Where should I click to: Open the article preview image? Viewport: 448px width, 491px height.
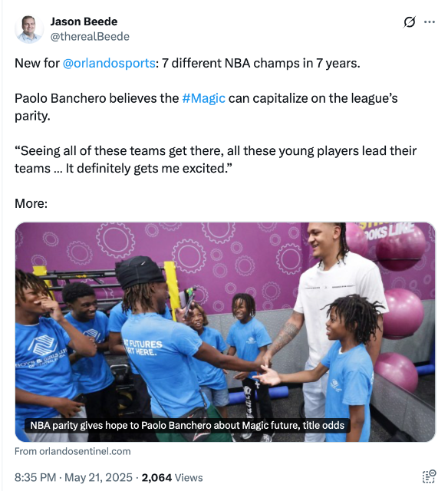pos(225,332)
